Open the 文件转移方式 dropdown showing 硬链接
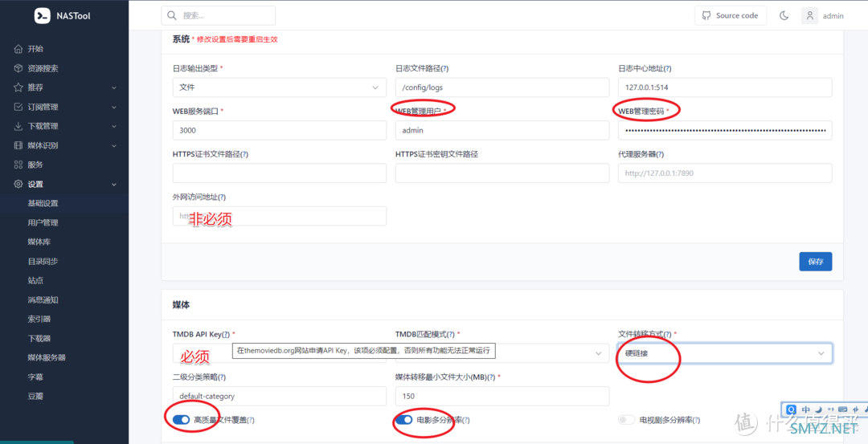868x444 pixels. 724,353
